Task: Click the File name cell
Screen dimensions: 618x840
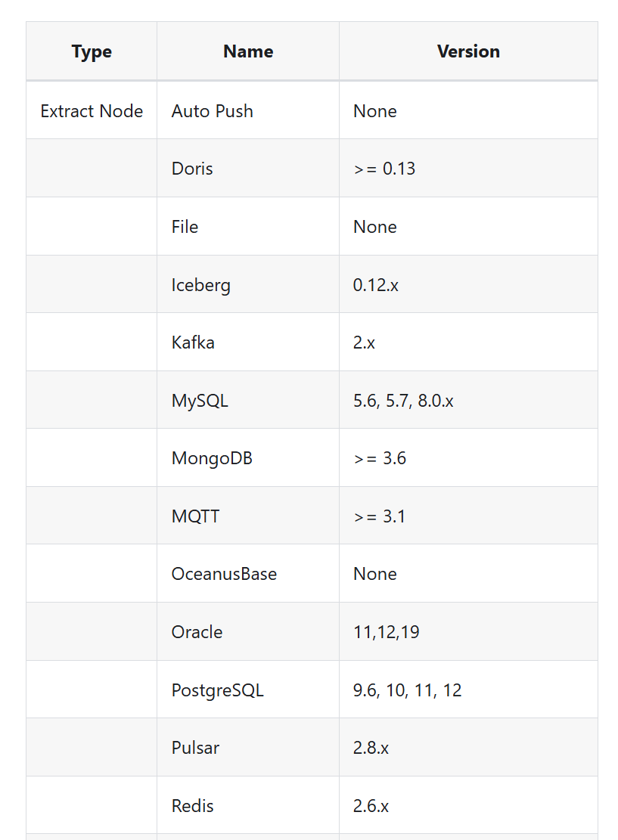Action: click(185, 227)
